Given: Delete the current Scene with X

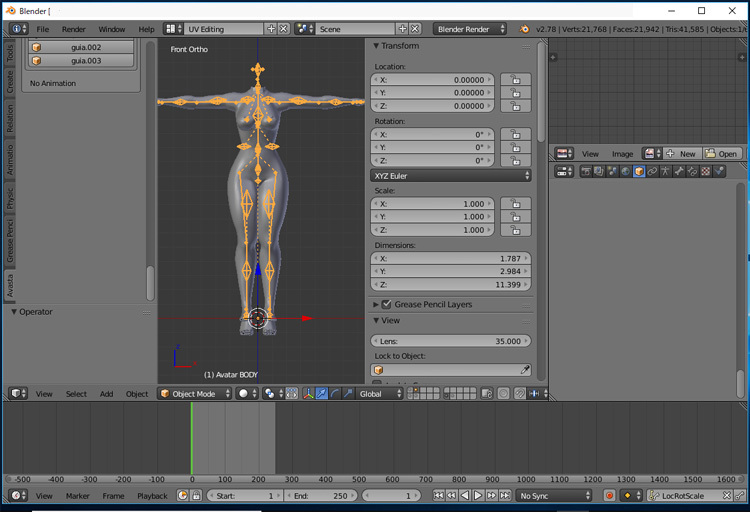Looking at the screenshot, I should tap(415, 29).
